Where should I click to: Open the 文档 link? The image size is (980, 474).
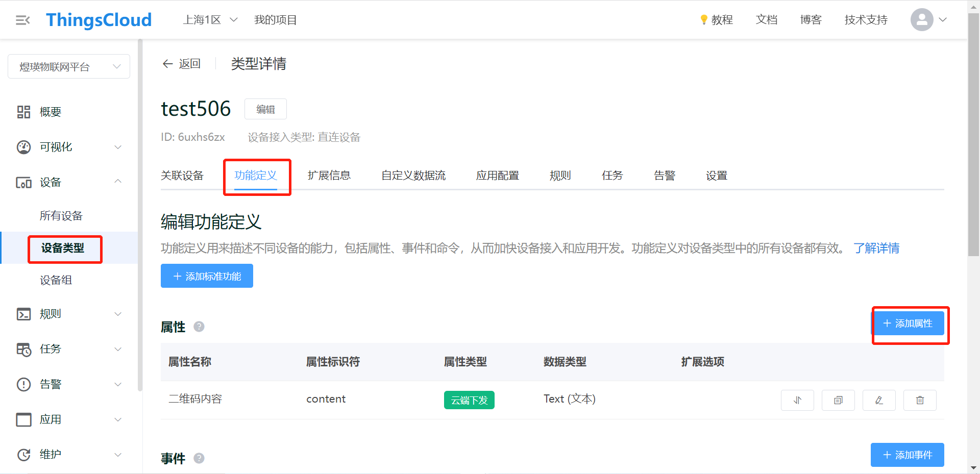(x=767, y=20)
